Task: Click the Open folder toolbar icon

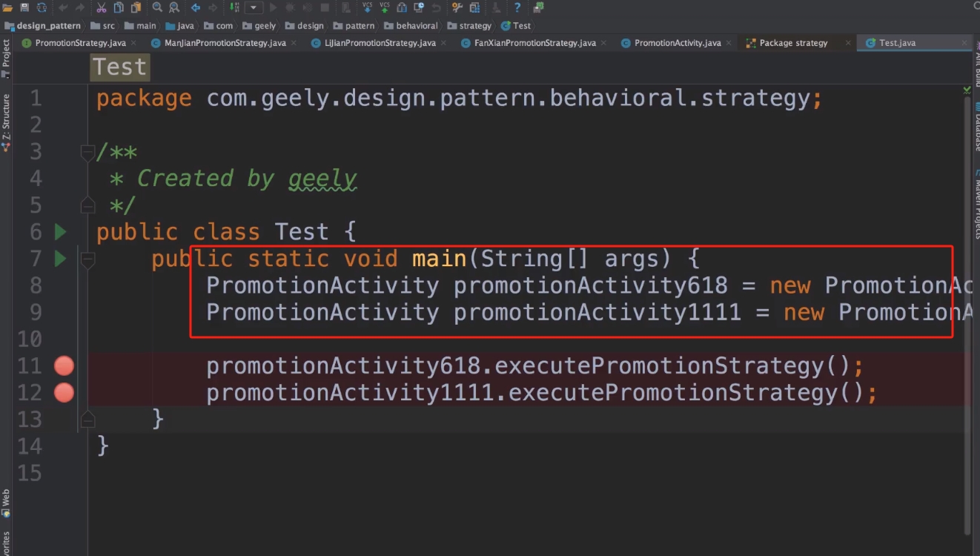Action: (7, 7)
